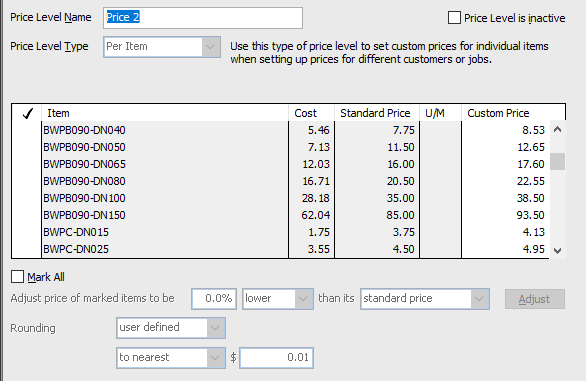Click the percentage adjustment field showing 0.0%
The width and height of the screenshot is (586, 381).
point(214,298)
